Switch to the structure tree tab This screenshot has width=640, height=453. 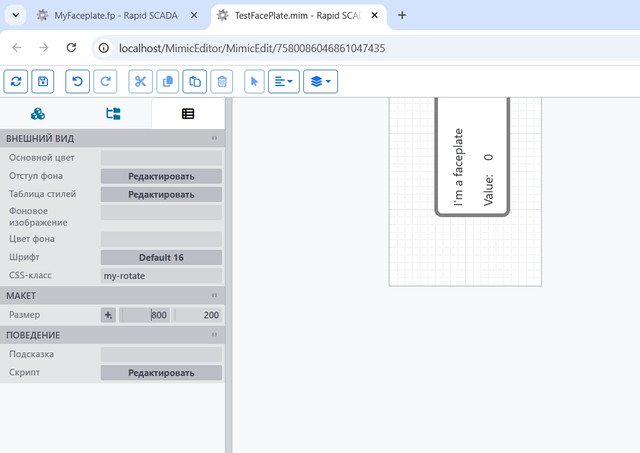(x=113, y=114)
